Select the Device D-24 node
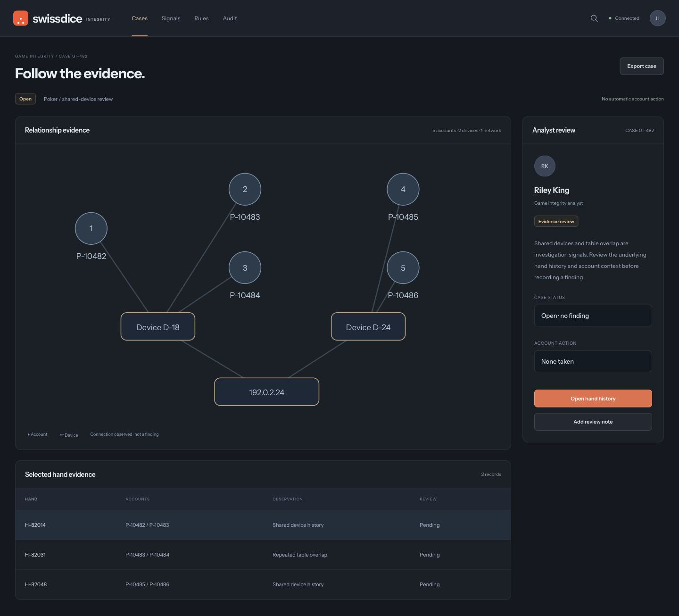 point(368,326)
